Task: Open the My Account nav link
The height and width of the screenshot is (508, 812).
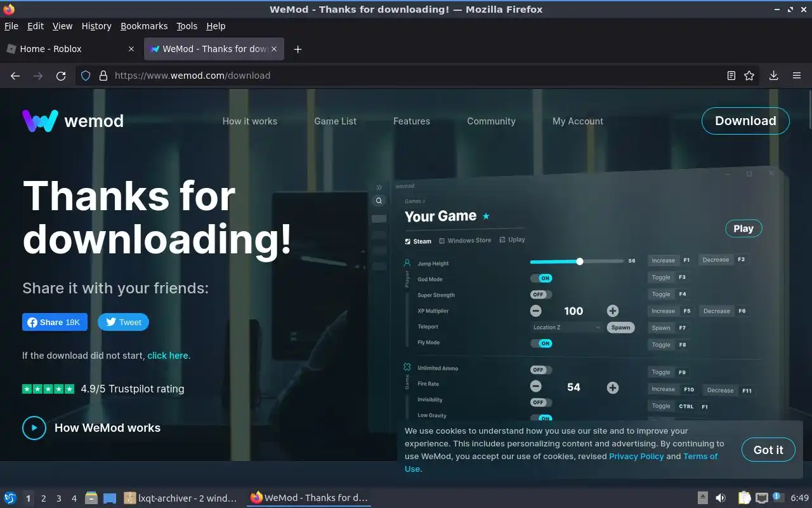Action: pyautogui.click(x=578, y=121)
